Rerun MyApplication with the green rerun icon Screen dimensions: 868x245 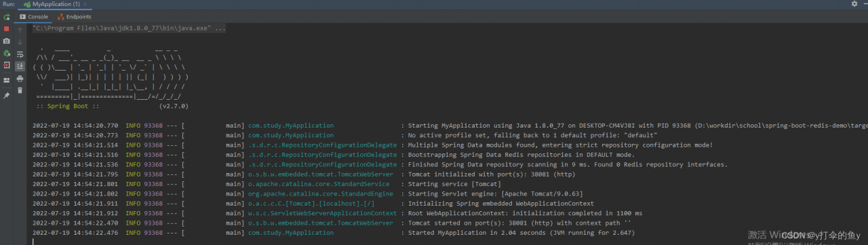(7, 17)
